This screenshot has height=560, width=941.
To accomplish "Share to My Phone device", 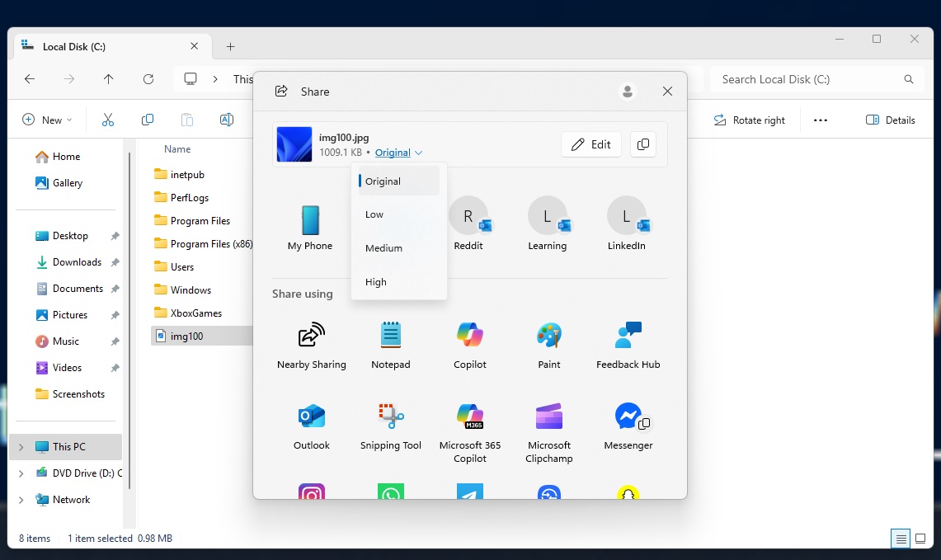I will click(x=310, y=227).
